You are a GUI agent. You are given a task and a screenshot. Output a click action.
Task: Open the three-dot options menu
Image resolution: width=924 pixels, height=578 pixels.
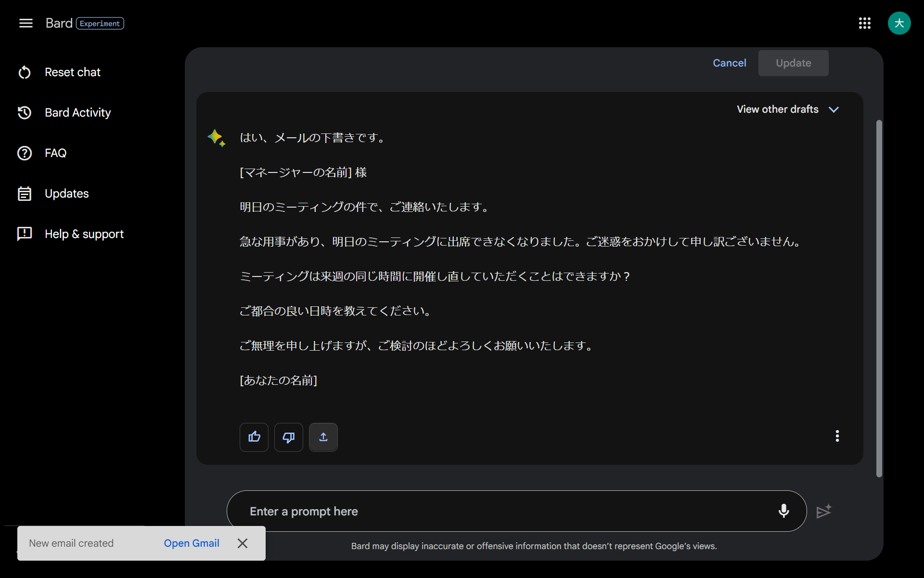[837, 436]
